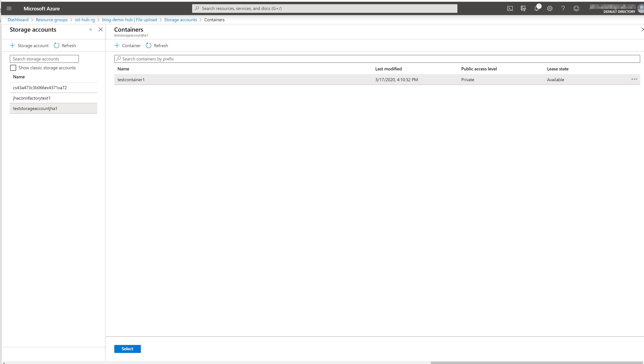Viewport: 644px width, 364px height.
Task: Go to Resource groups breadcrumb
Action: [52, 20]
